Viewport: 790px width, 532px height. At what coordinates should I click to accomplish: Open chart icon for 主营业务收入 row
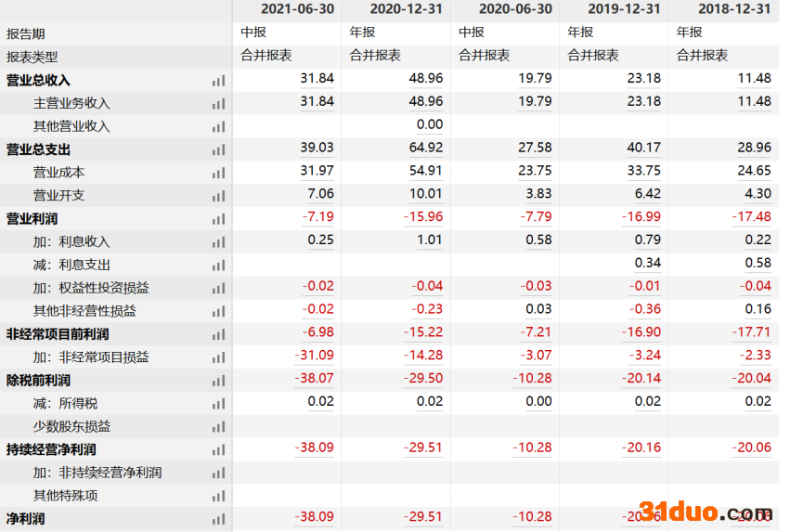coord(218,104)
